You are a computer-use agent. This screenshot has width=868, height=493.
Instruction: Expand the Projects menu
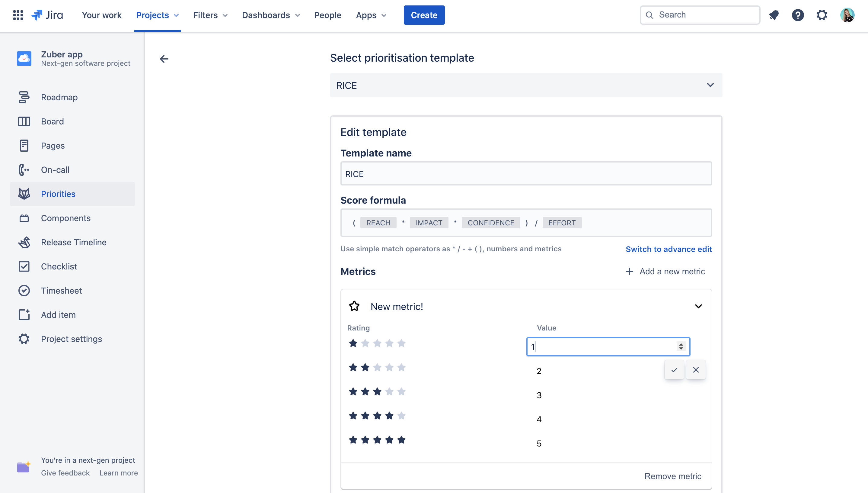click(x=157, y=15)
